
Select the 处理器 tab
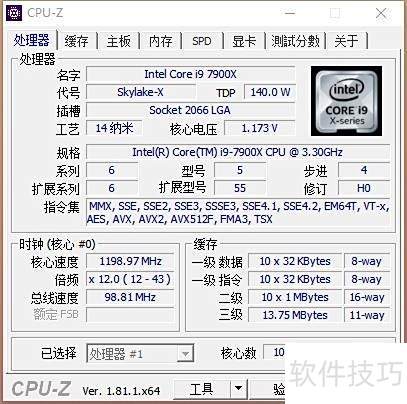click(31, 40)
